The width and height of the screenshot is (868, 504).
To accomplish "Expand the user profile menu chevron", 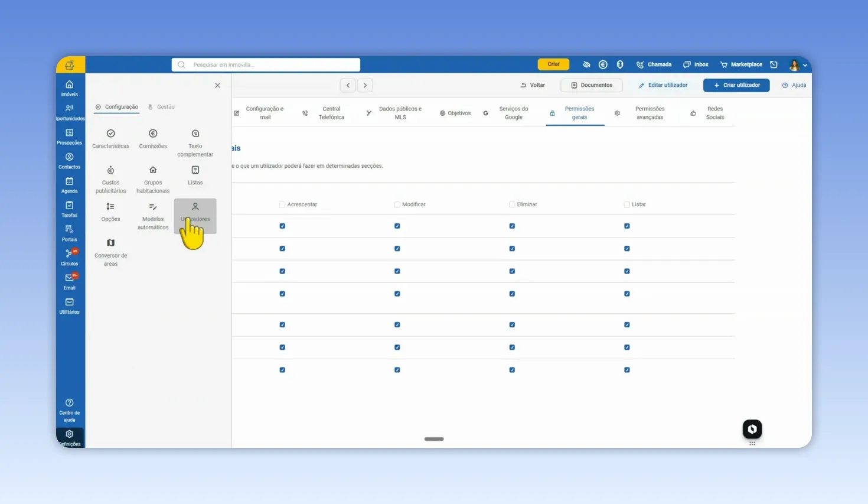I will pyautogui.click(x=805, y=65).
